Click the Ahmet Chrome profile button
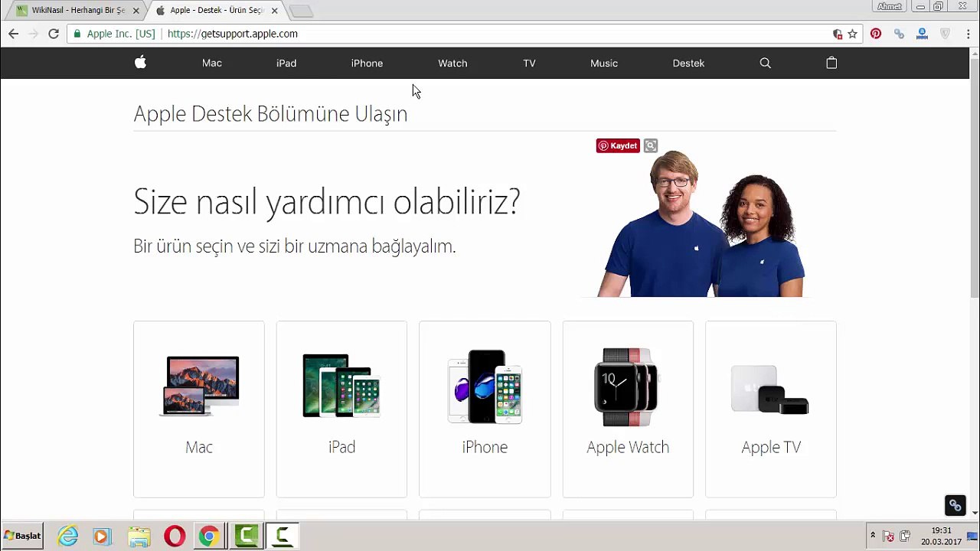The image size is (980, 551). (890, 6)
